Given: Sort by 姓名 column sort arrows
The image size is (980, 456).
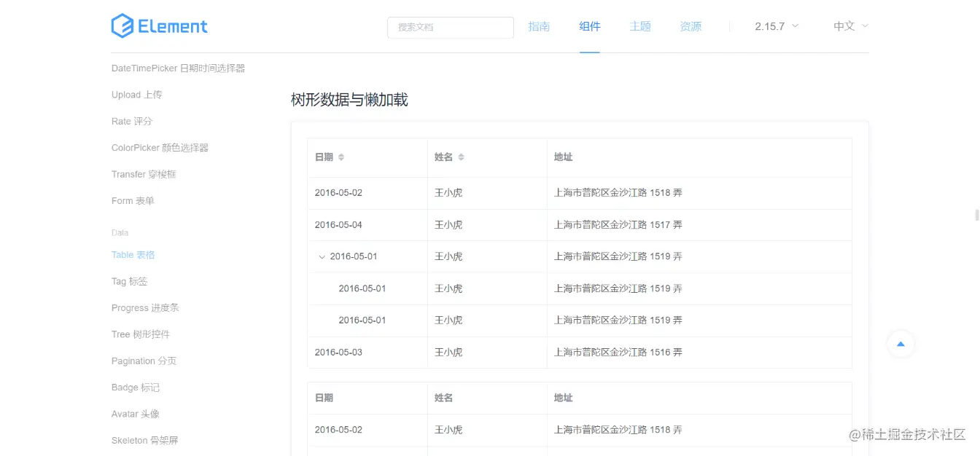Looking at the screenshot, I should click(x=461, y=157).
